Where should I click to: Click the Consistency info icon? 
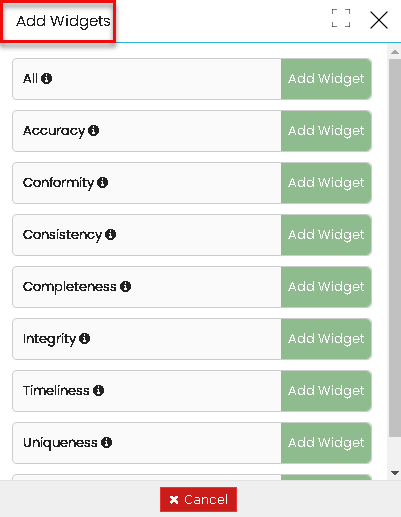(x=110, y=234)
